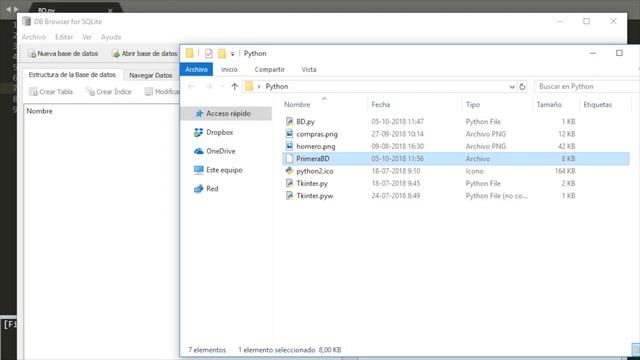Open Compartir ribbon tab in Explorer

269,69
